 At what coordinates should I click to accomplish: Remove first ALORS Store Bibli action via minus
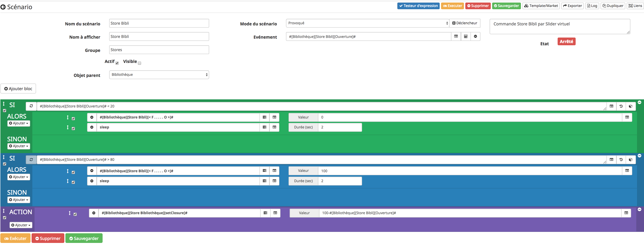[x=92, y=117]
